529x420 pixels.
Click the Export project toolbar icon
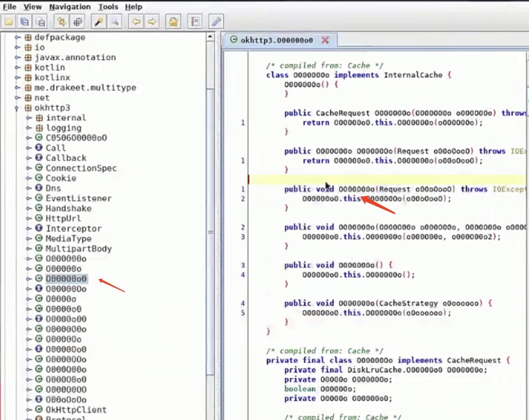click(40, 22)
